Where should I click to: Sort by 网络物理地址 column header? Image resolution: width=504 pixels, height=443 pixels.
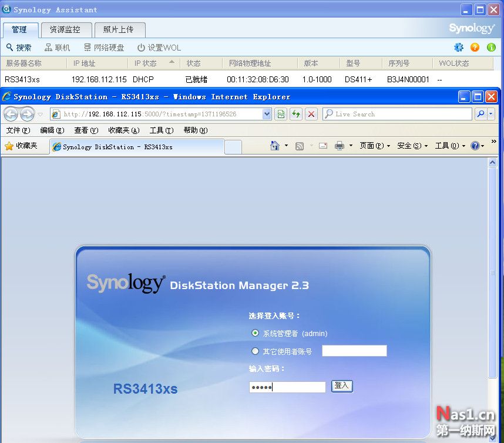click(x=260, y=63)
